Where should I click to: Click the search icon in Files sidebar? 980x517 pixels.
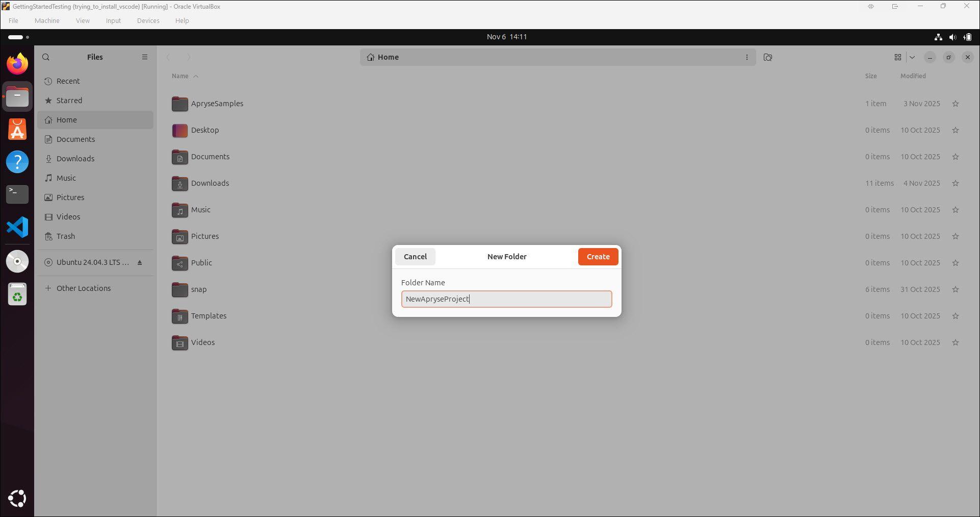pos(46,57)
